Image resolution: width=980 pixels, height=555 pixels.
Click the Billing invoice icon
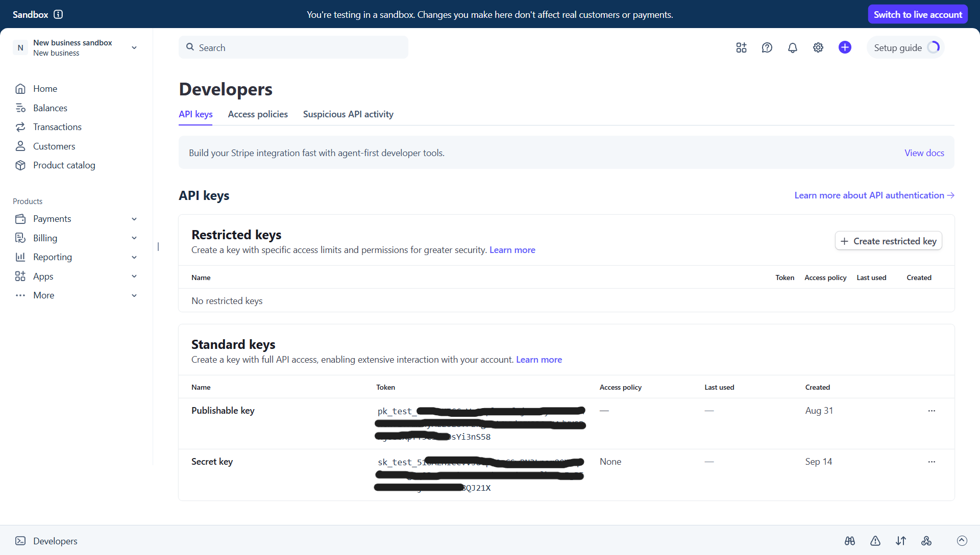(x=20, y=238)
